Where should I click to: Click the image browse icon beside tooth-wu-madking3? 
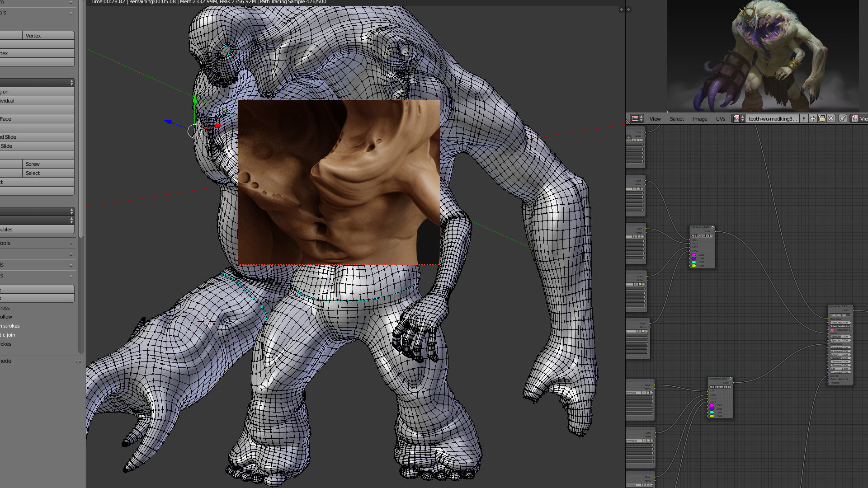(738, 118)
